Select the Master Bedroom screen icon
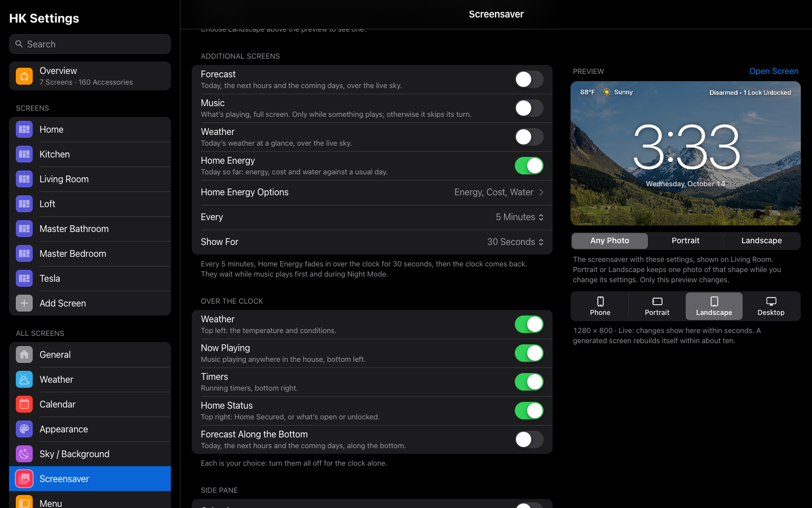The image size is (812, 508). (24, 253)
